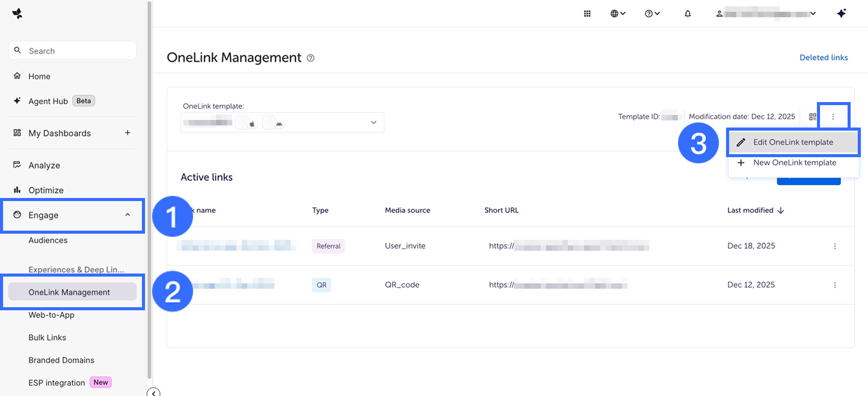Click the help icon beside OneLink Management title
This screenshot has height=396, width=868.
click(x=310, y=58)
